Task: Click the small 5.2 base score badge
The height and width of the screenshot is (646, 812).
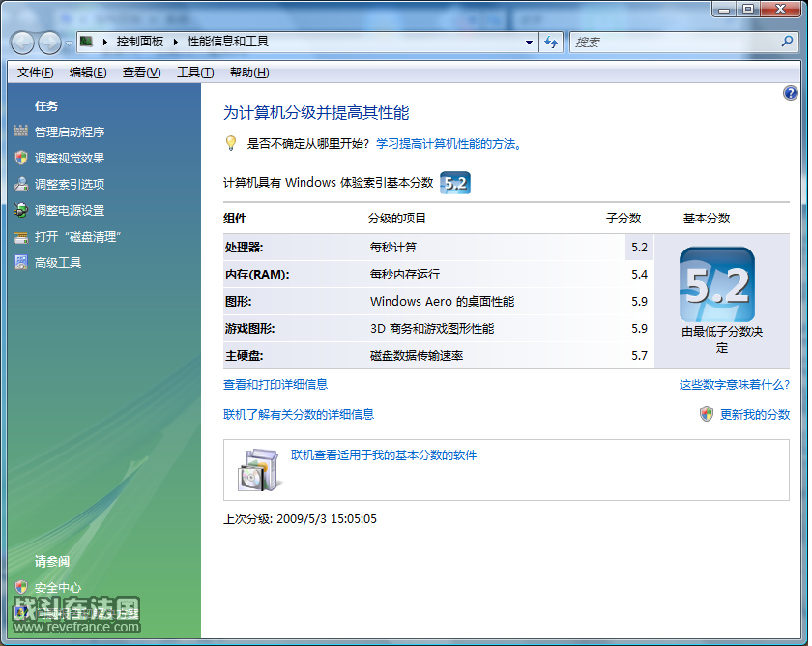Action: tap(455, 183)
